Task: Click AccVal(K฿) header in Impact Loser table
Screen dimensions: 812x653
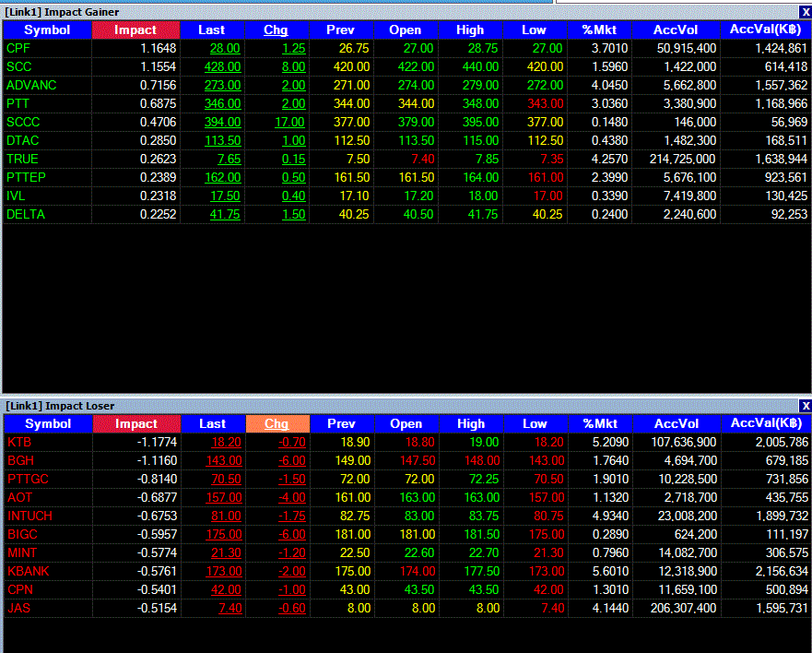Action: [x=767, y=424]
